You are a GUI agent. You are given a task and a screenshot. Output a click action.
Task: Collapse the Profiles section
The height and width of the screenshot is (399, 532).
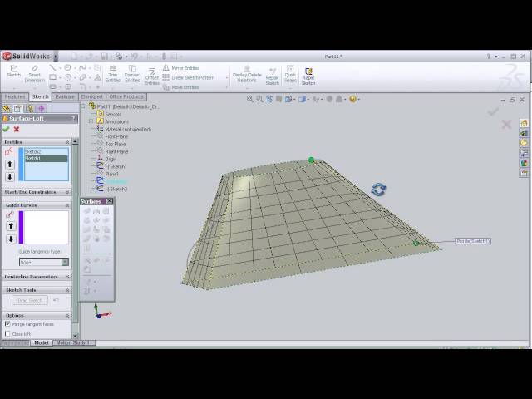point(67,142)
